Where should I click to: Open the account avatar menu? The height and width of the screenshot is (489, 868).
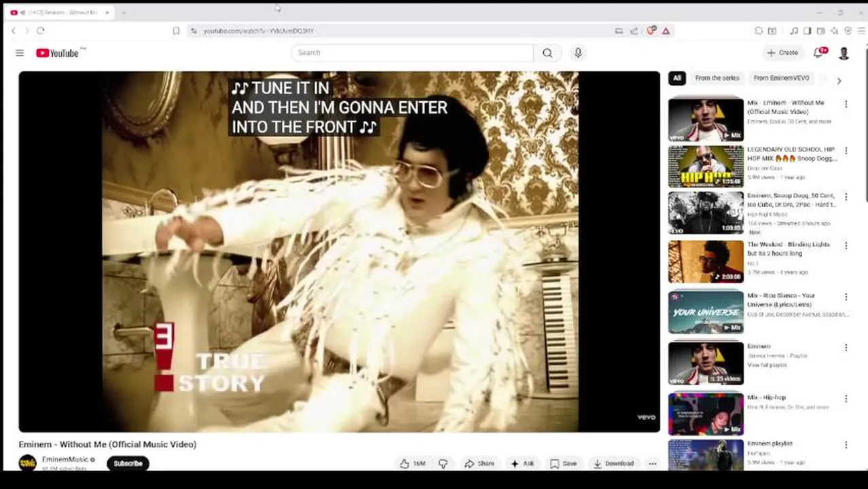click(844, 53)
